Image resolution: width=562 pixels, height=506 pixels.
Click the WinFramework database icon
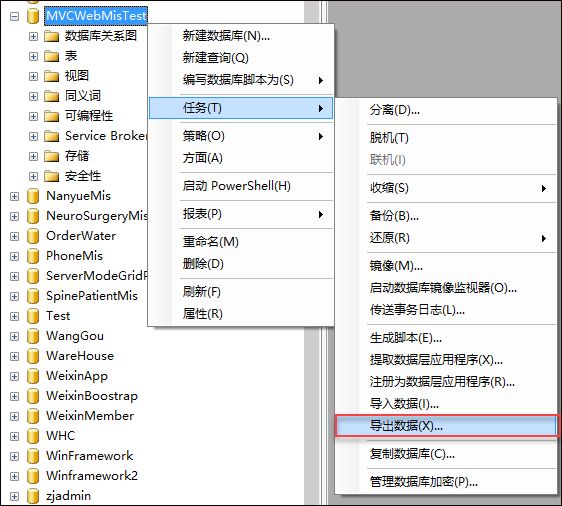pyautogui.click(x=33, y=457)
